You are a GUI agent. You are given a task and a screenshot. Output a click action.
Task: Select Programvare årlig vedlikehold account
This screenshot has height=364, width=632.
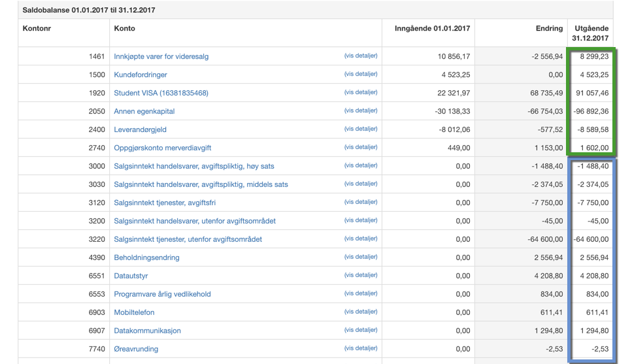[163, 294]
